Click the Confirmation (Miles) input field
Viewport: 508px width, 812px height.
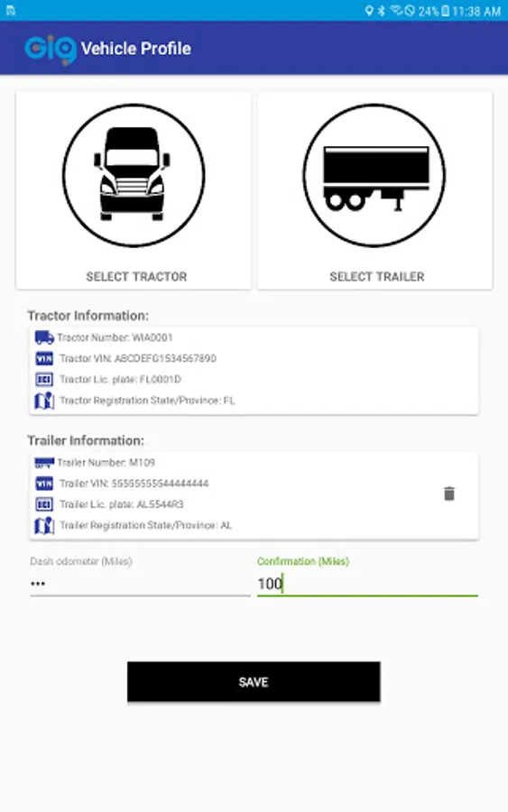click(x=367, y=584)
